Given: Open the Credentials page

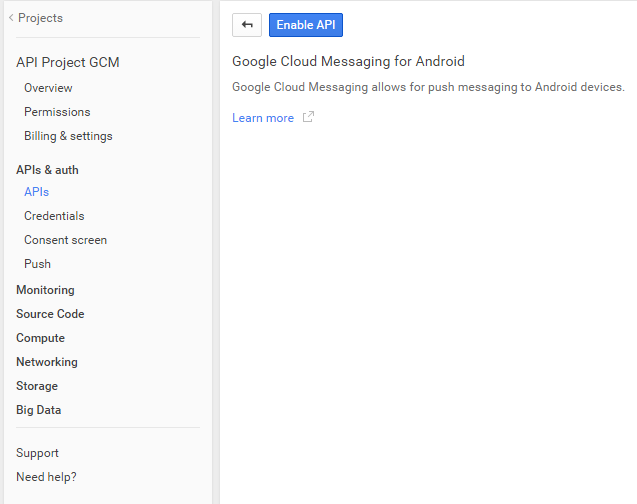Looking at the screenshot, I should tap(54, 216).
